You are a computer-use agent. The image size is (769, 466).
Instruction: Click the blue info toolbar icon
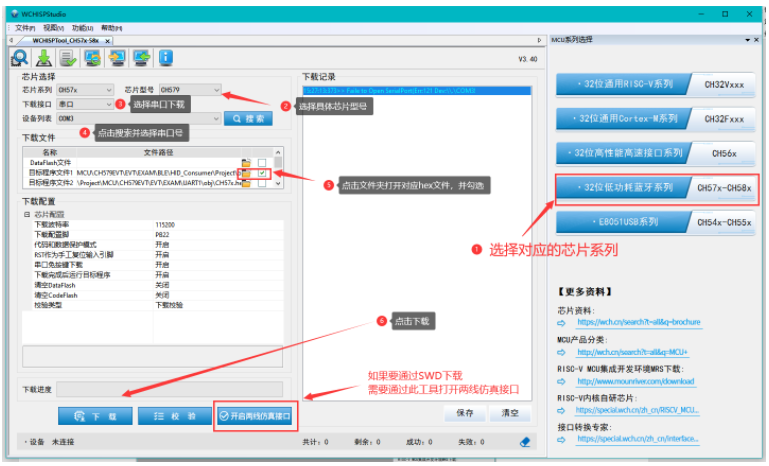click(166, 58)
